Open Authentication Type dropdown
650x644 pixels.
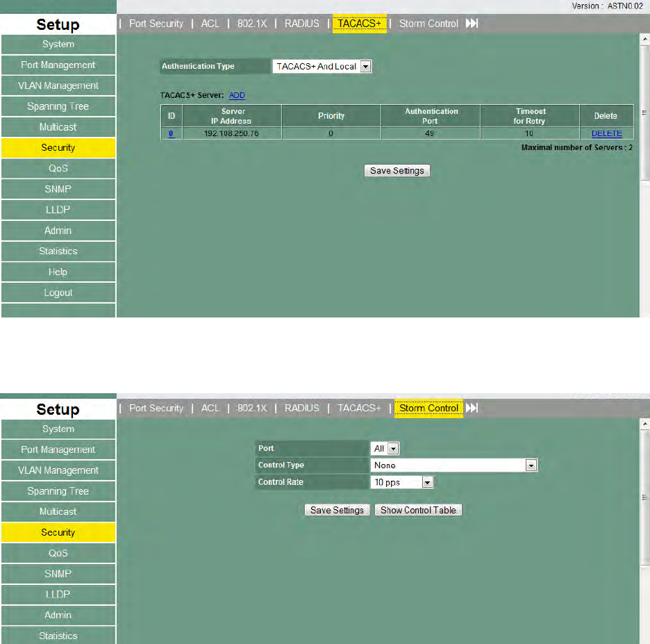pyautogui.click(x=322, y=67)
